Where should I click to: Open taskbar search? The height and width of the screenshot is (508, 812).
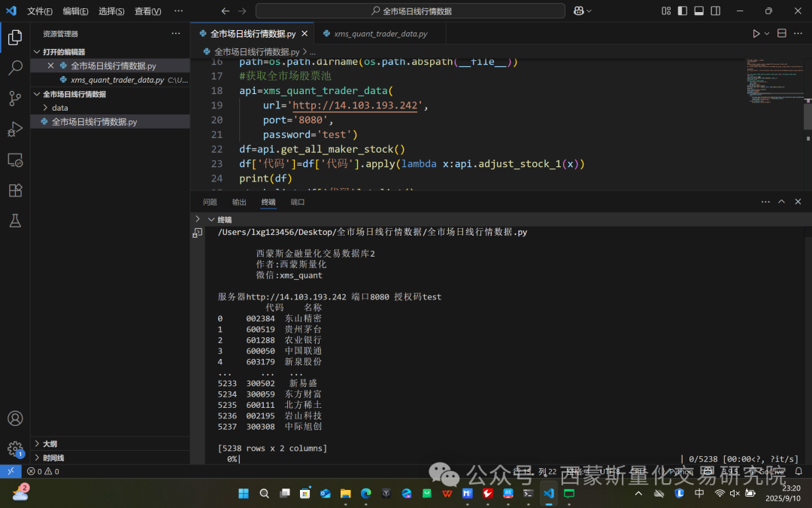[x=264, y=493]
